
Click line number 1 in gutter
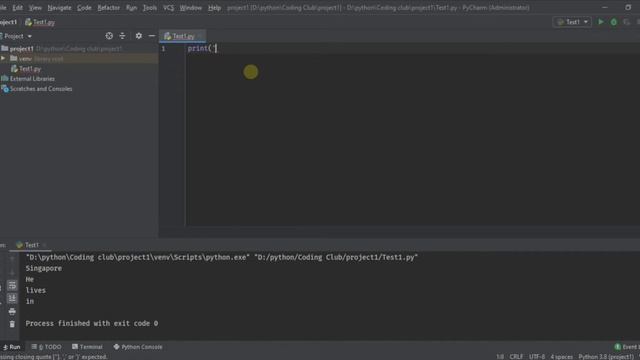click(x=164, y=49)
